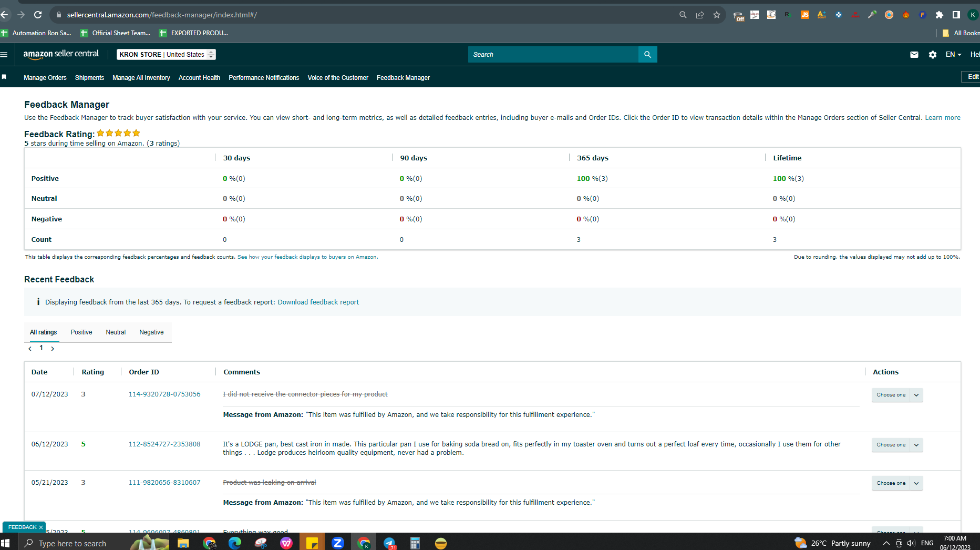Close the FEEDBACK tab widget
The height and width of the screenshot is (550, 980).
[x=41, y=527]
